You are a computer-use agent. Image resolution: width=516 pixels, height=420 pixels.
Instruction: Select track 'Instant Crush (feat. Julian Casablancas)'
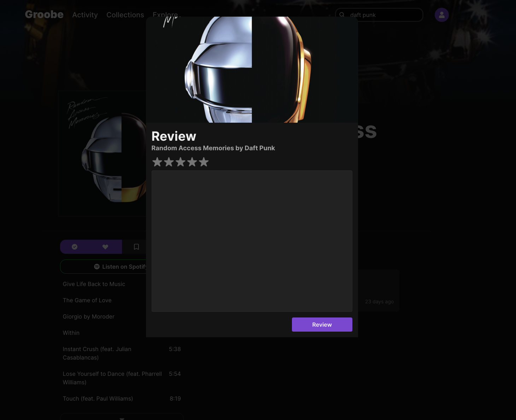tap(97, 353)
